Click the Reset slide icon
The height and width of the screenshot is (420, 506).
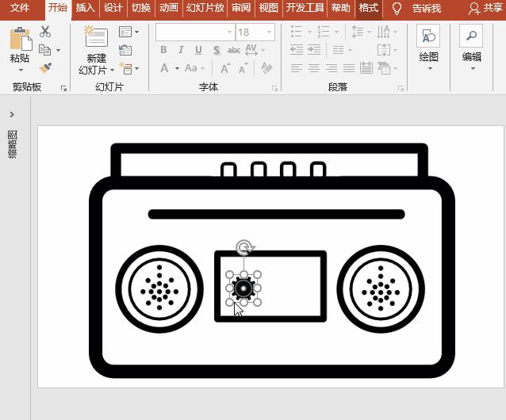pos(125,50)
